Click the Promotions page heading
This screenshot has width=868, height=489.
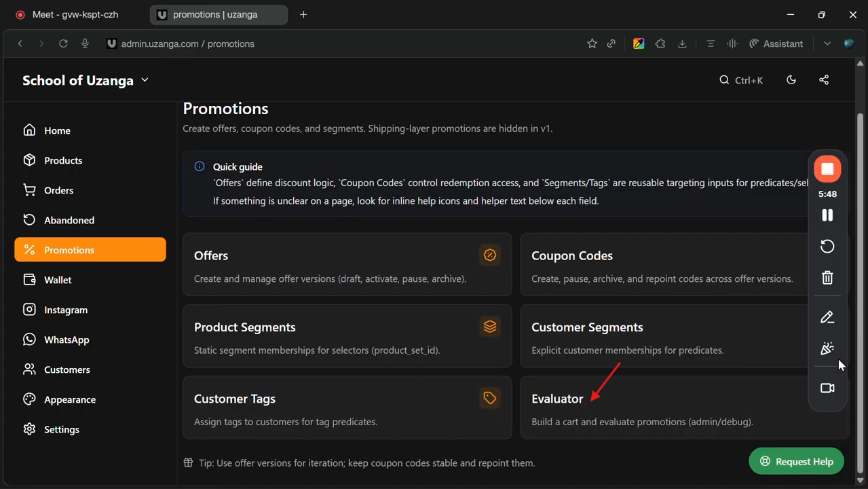point(226,109)
